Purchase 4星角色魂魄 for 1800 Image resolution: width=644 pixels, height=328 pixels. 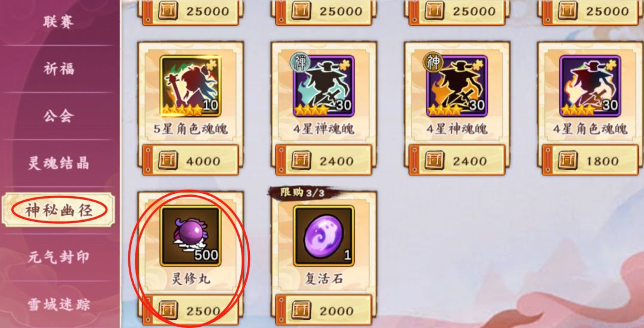point(590,160)
